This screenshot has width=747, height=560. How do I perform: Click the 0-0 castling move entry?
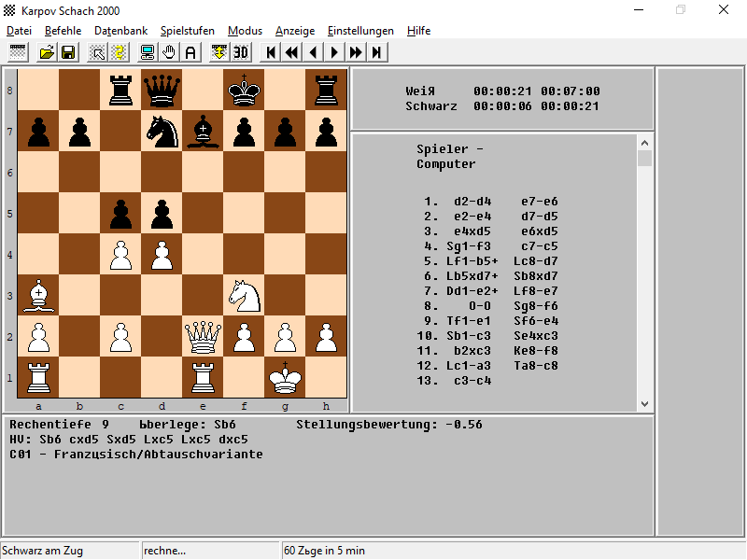pyautogui.click(x=479, y=306)
